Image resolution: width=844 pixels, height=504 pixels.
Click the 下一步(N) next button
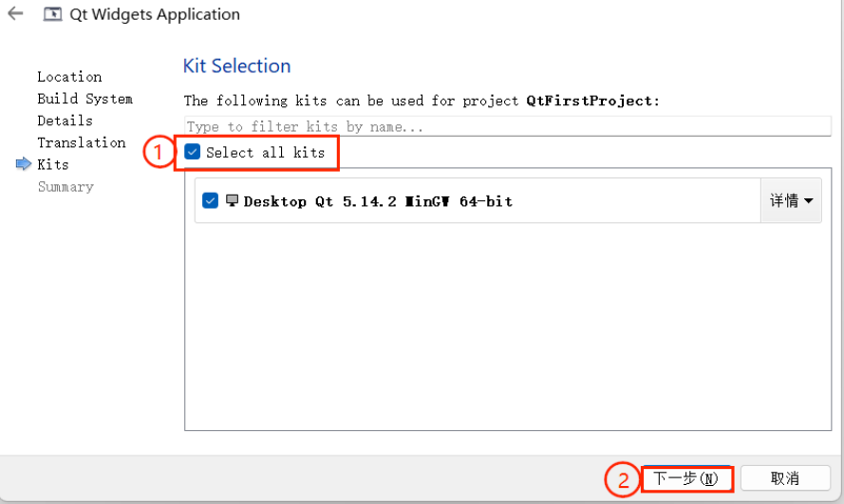[686, 478]
